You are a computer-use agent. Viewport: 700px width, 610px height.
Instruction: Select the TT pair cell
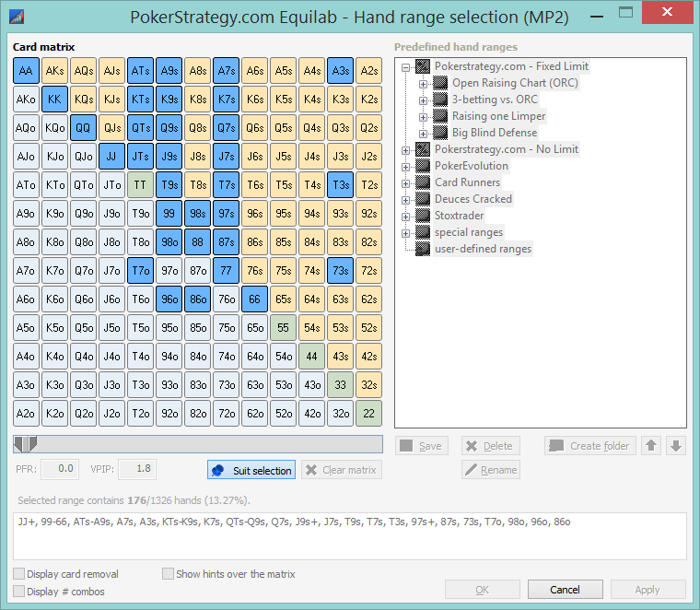[140, 185]
